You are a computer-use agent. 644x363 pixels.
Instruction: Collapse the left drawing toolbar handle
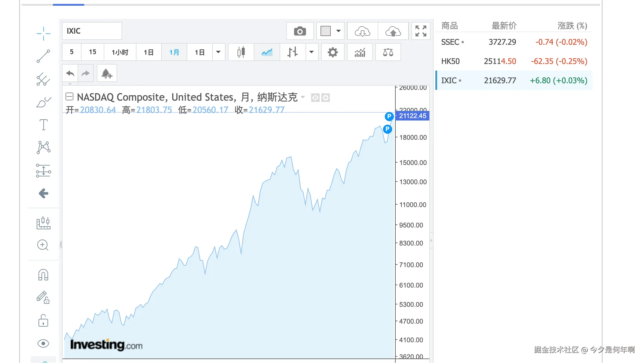61,245
